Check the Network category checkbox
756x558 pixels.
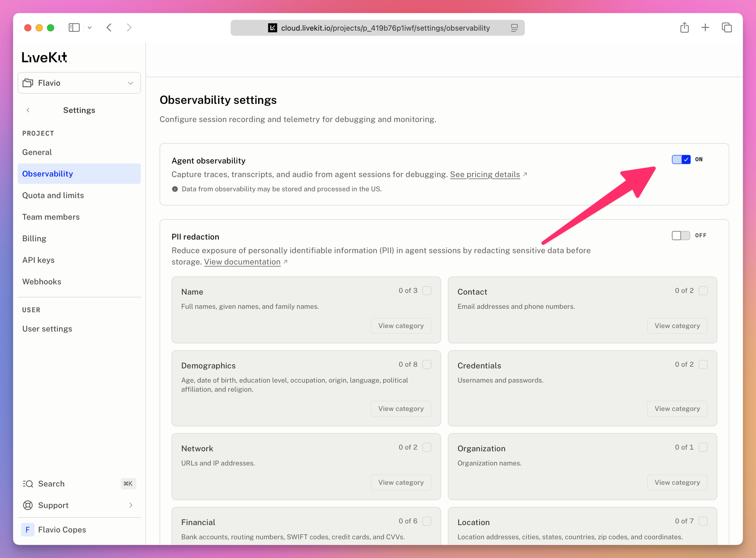click(x=427, y=447)
